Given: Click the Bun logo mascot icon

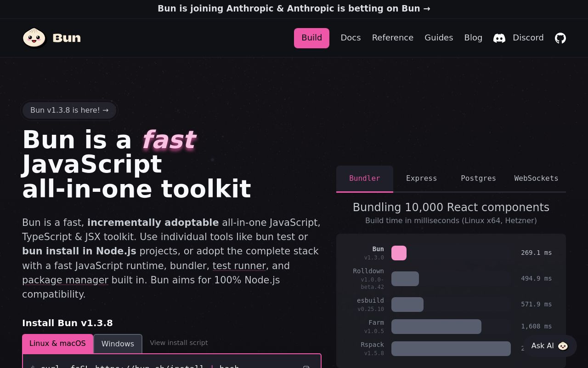Looking at the screenshot, I should tap(34, 38).
